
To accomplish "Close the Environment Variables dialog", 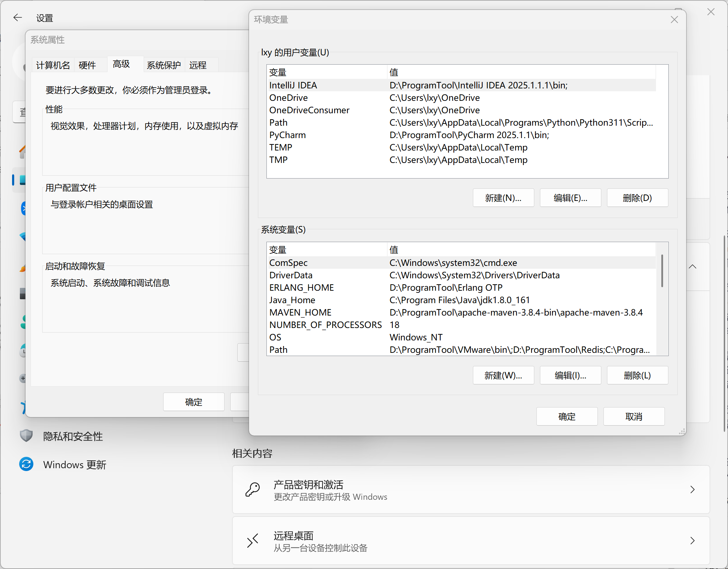I will [x=674, y=20].
